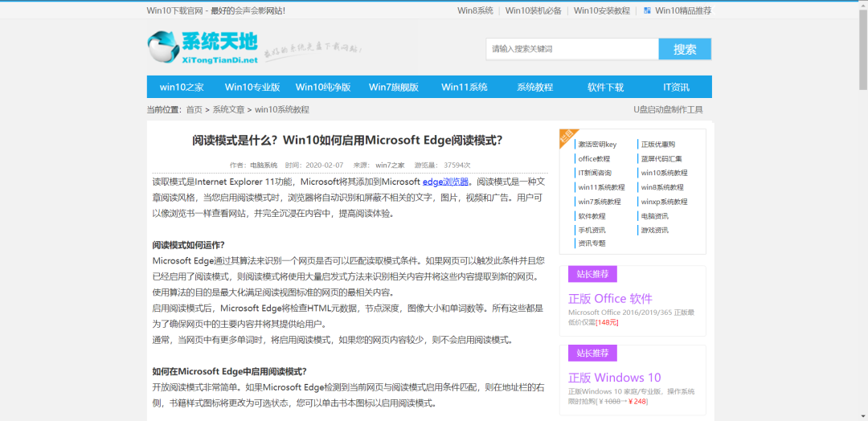Open IT新闻咨询 in the sidebar
This screenshot has height=421, width=868.
pos(595,174)
